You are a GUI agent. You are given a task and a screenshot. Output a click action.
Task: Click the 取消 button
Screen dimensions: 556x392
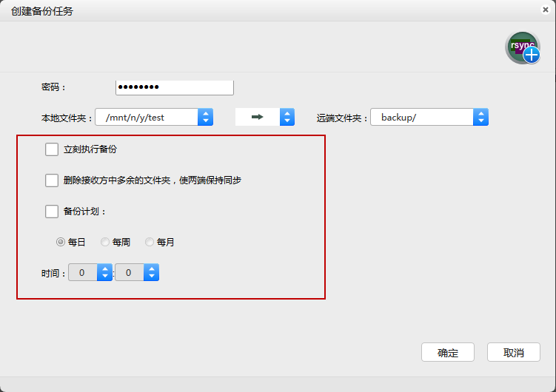(x=514, y=353)
